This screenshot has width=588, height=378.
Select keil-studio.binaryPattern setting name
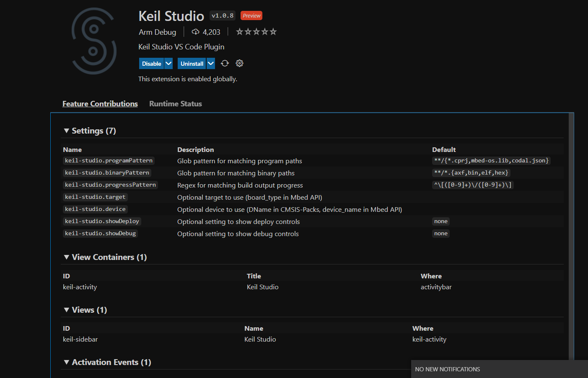coord(107,173)
